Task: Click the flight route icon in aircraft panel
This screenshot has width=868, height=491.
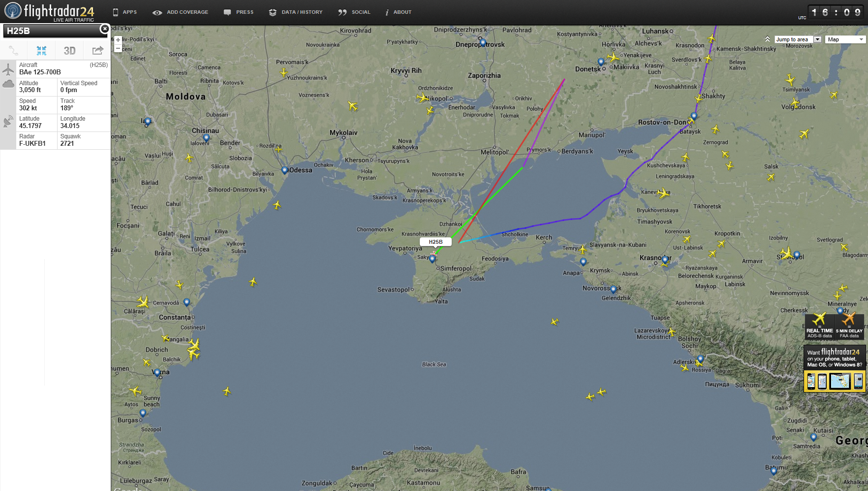Action: (14, 50)
